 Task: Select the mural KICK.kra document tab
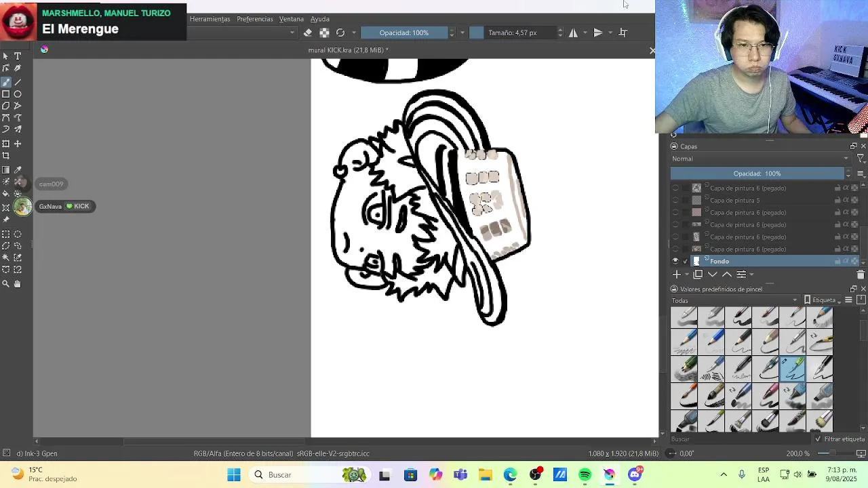tap(348, 50)
